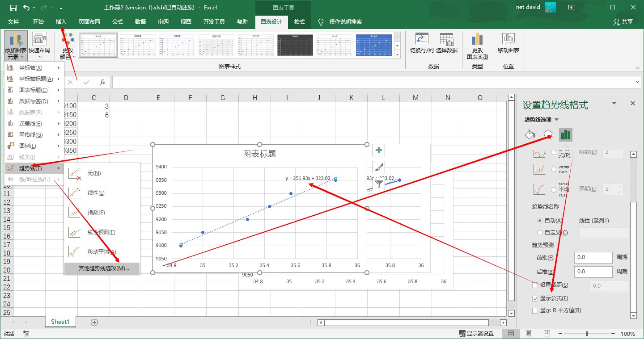
Task: Switch to the Insert (插入) ribbon tab
Action: click(x=61, y=22)
